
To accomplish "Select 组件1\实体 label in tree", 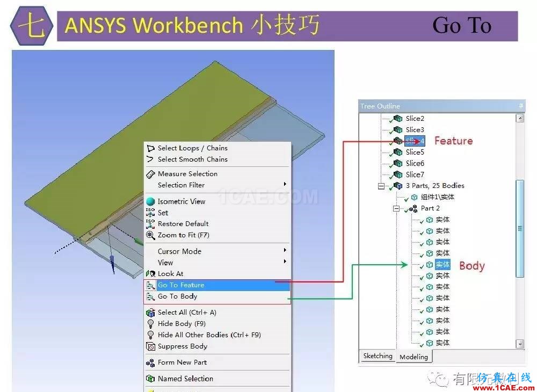I will click(x=437, y=197).
